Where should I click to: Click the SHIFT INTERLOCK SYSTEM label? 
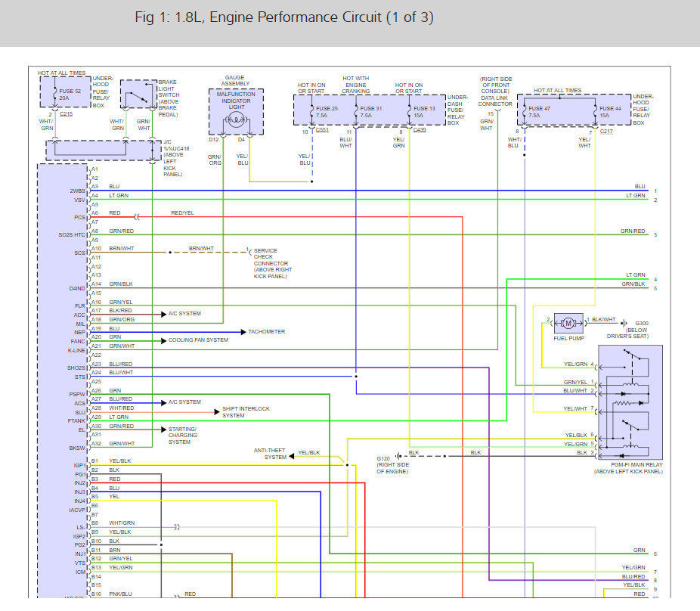click(x=246, y=412)
